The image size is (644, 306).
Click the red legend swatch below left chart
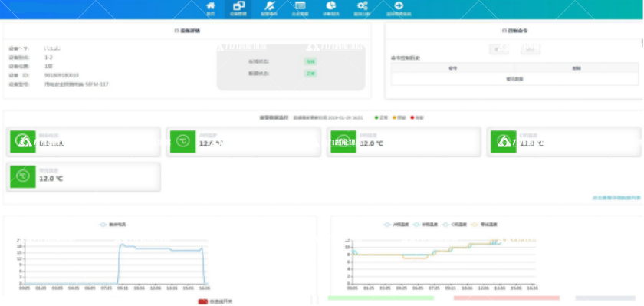[203, 302]
